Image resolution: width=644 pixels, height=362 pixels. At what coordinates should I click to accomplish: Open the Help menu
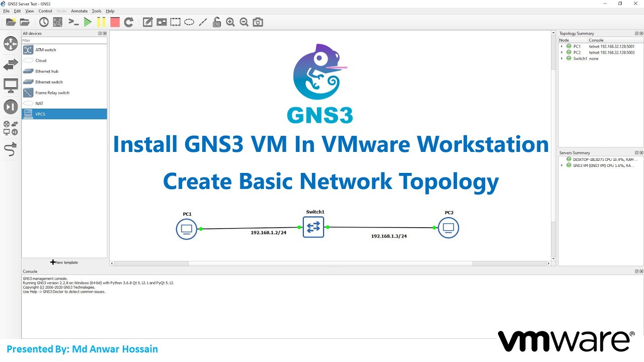pos(110,11)
